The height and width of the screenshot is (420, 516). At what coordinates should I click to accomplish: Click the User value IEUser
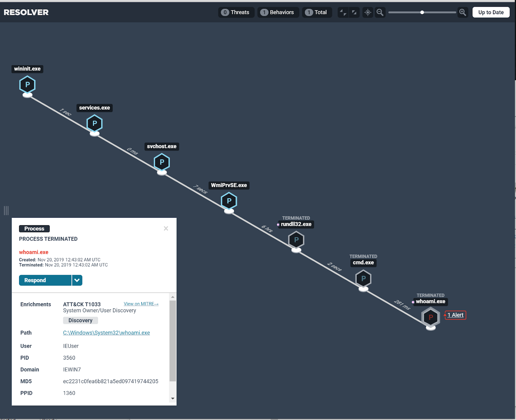click(x=71, y=346)
